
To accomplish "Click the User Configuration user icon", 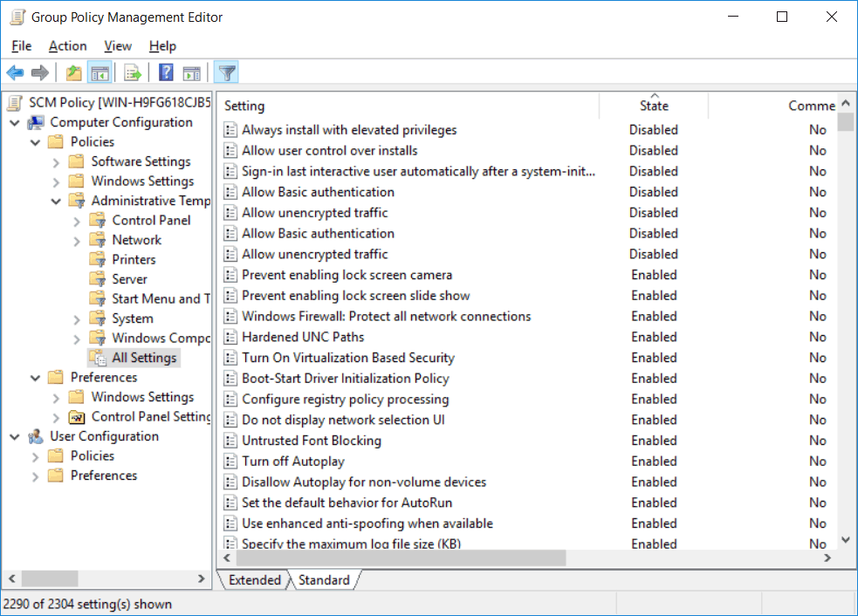I will 36,436.
